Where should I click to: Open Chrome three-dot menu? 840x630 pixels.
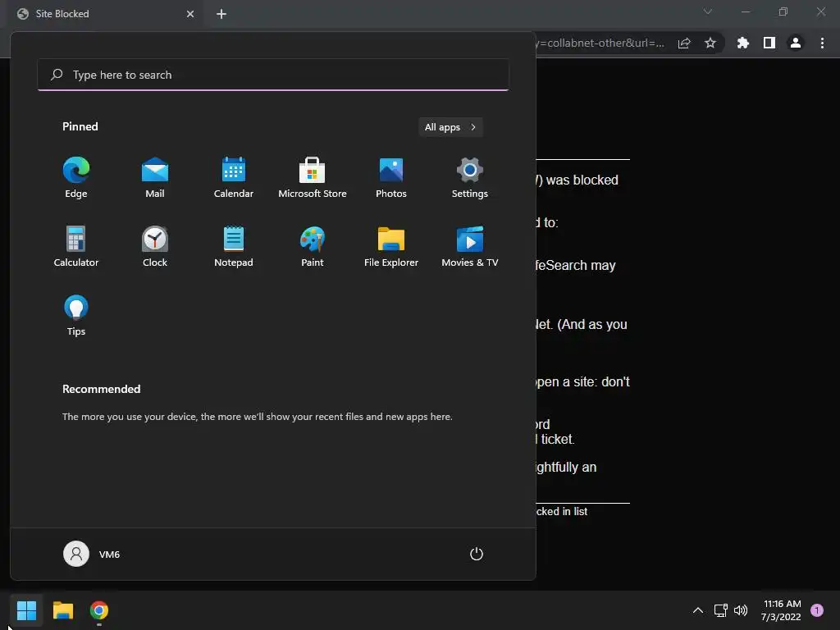click(822, 43)
